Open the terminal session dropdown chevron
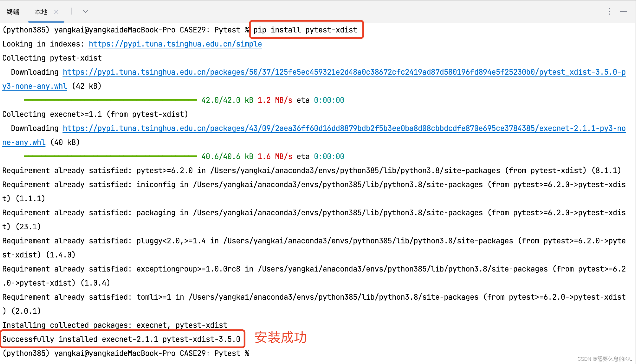 pos(86,11)
